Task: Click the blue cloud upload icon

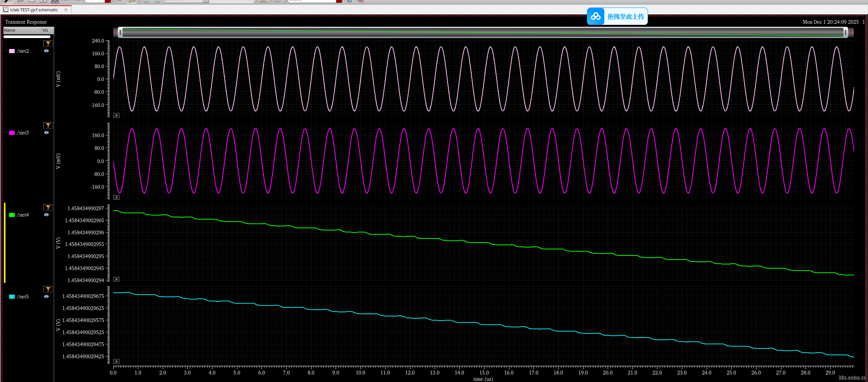Action: pyautogui.click(x=596, y=17)
